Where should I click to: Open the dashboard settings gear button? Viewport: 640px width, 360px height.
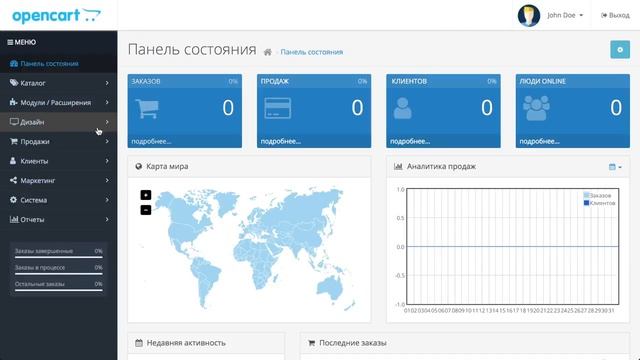(620, 50)
